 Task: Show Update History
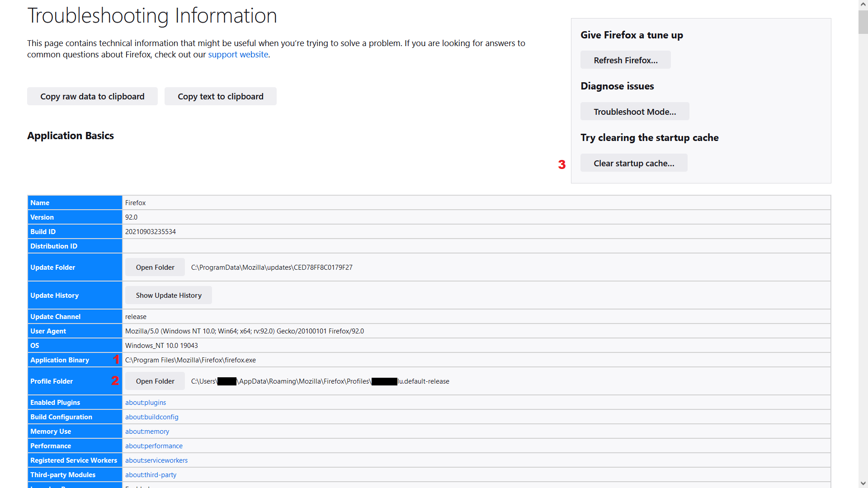[x=168, y=295]
